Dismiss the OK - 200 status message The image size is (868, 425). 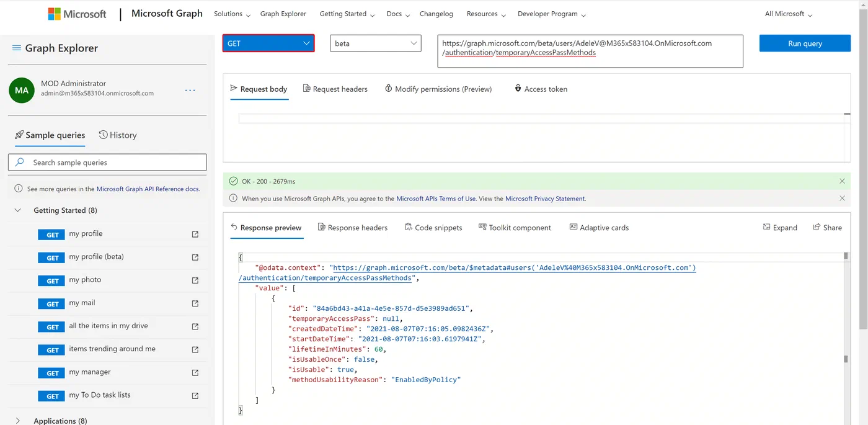842,181
